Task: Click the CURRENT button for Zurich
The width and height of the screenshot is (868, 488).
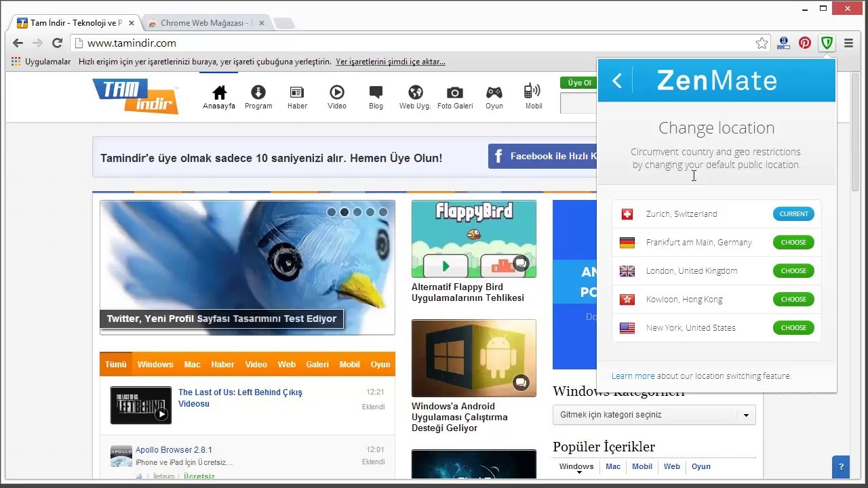Action: (x=793, y=214)
